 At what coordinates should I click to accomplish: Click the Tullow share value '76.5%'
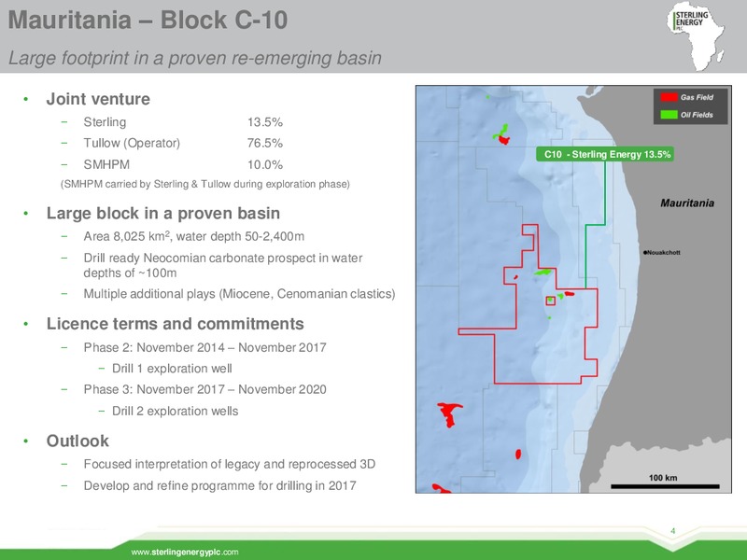pyautogui.click(x=265, y=143)
